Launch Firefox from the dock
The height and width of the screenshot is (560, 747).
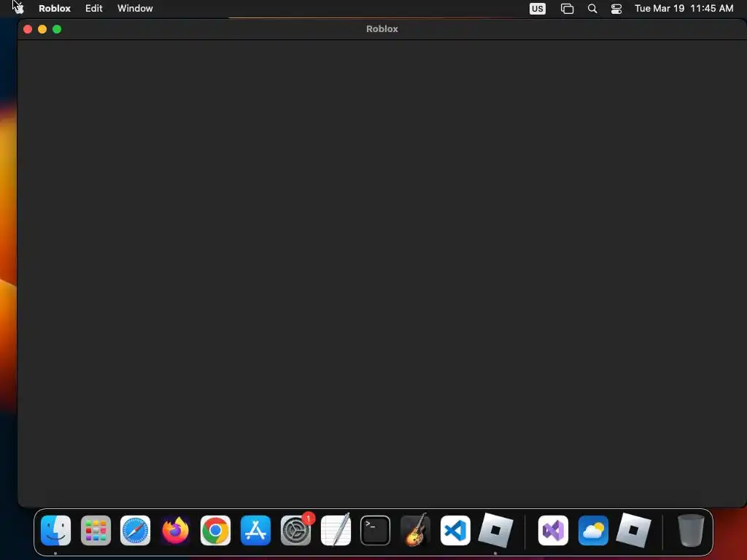pyautogui.click(x=175, y=530)
